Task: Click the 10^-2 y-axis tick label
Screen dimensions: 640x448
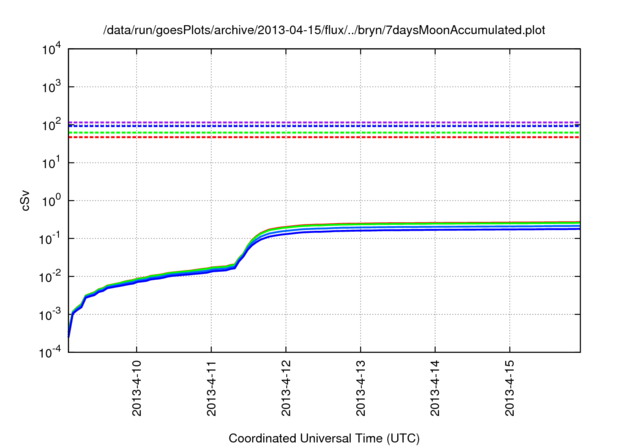Action: coord(50,276)
